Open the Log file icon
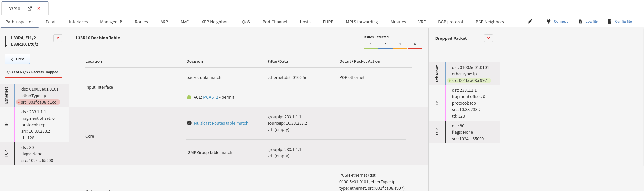The height and width of the screenshot is (191, 644). (581, 21)
